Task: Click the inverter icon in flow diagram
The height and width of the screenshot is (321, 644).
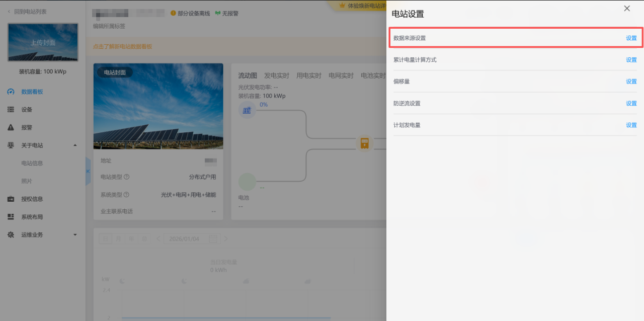Action: pyautogui.click(x=364, y=143)
